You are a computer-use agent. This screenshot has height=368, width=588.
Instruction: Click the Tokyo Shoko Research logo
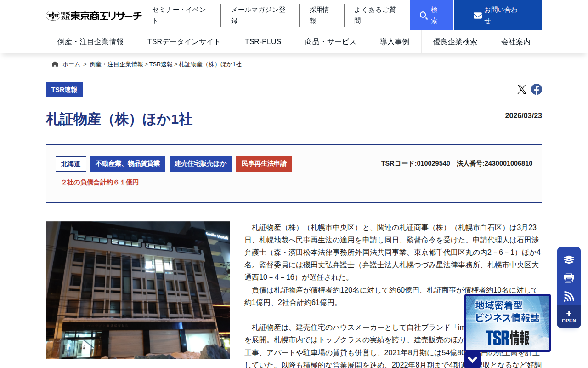94,16
